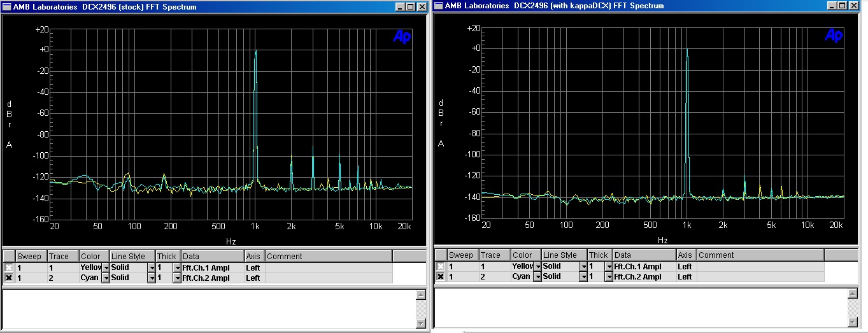Click trace 2 Comment cell in kappaDCX window
Screen dimensions: 868x333
click(760, 276)
